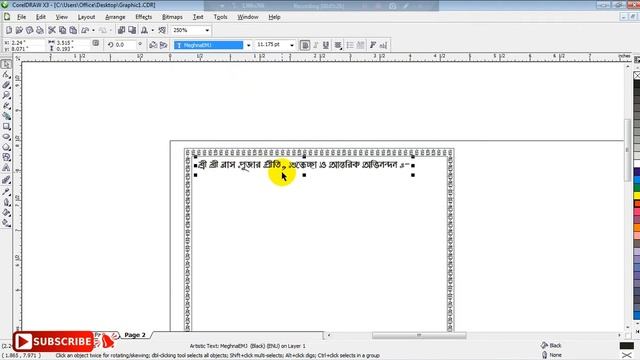Open the Edit Text icon
The image size is (640, 360).
pyautogui.click(x=383, y=45)
